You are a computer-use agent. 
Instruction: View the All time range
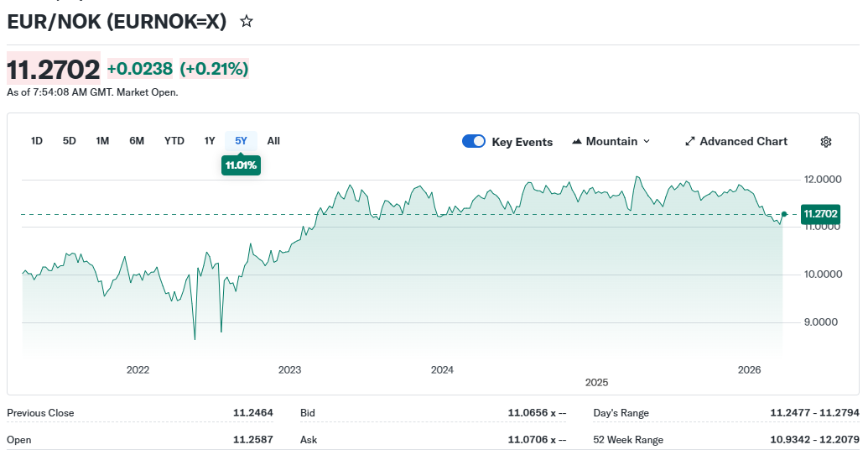(x=273, y=141)
